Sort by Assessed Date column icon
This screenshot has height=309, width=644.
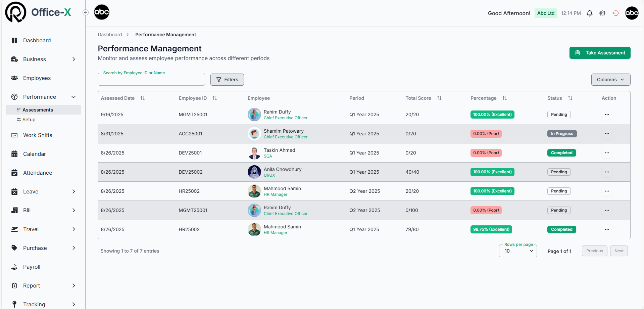(x=143, y=98)
